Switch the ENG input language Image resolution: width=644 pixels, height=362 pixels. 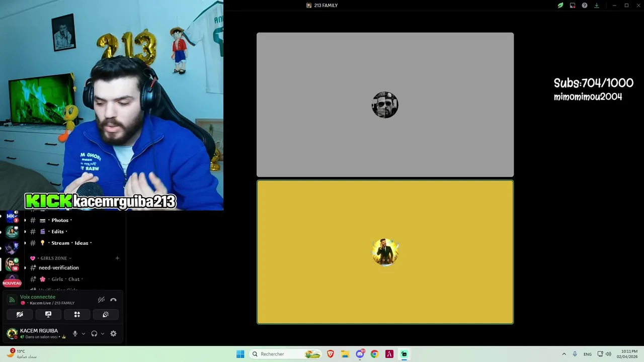588,354
